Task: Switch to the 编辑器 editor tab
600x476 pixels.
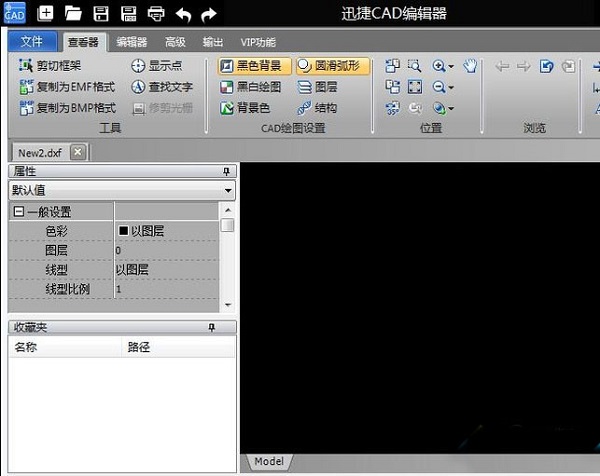Action: tap(132, 42)
